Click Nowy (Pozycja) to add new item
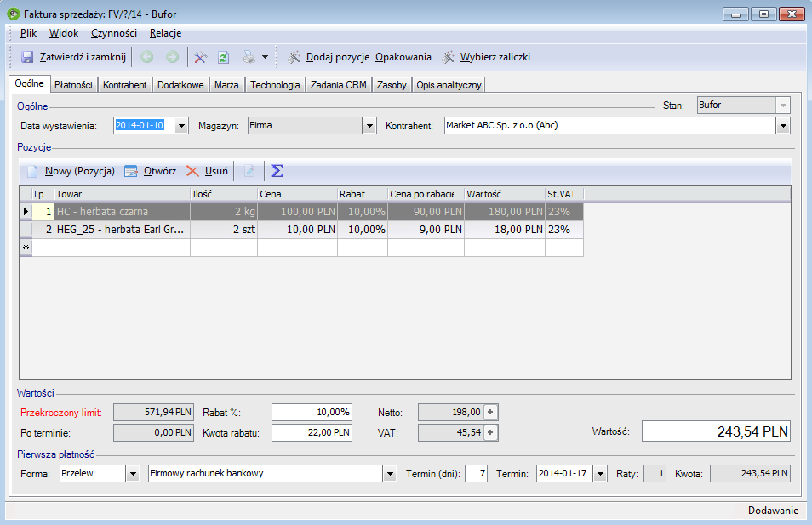 click(x=80, y=171)
